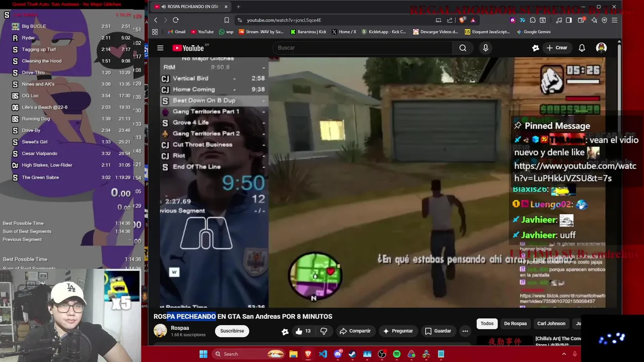The width and height of the screenshot is (644, 362).
Task: Open Bananirou Kick bookmark
Action: [308, 32]
